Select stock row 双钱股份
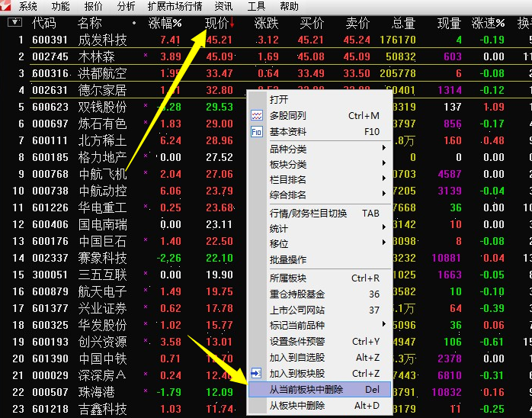 click(266, 107)
